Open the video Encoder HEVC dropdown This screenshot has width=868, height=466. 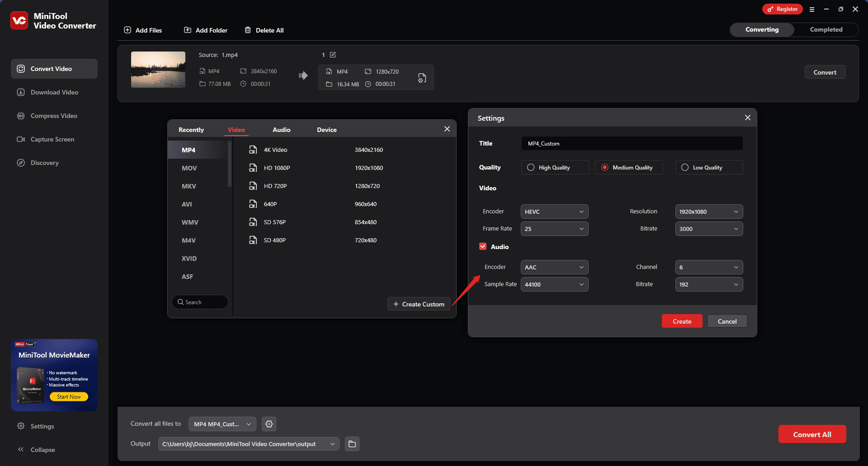tap(554, 212)
